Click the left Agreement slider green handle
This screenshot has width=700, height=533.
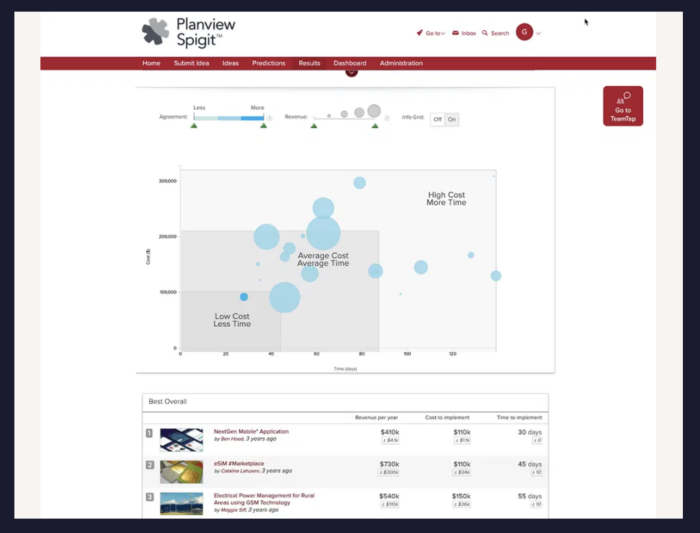click(194, 126)
